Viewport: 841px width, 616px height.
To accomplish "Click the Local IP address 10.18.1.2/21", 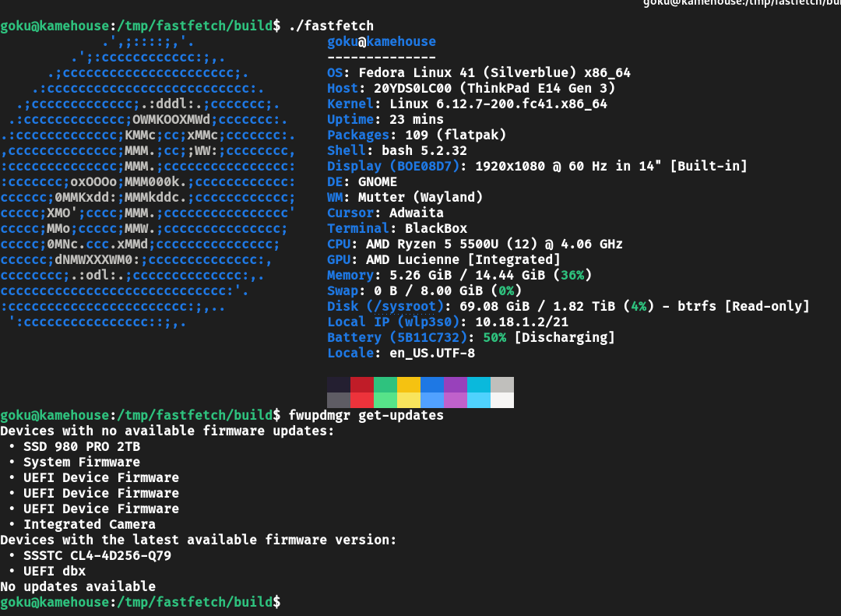I will coord(522,322).
